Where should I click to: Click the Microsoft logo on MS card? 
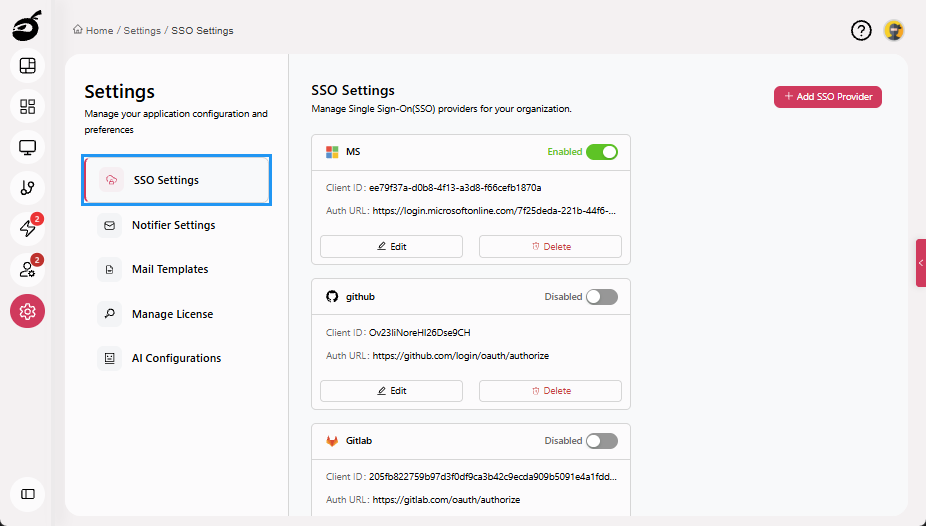point(332,152)
